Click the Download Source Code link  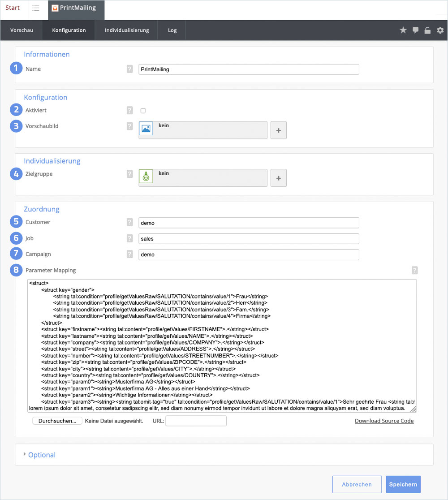coord(384,421)
